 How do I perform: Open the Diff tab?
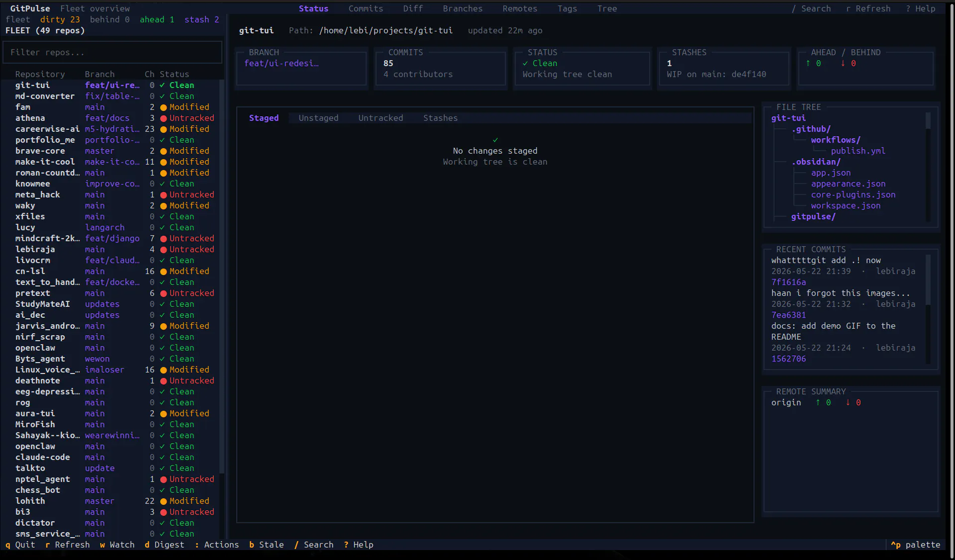click(x=413, y=8)
